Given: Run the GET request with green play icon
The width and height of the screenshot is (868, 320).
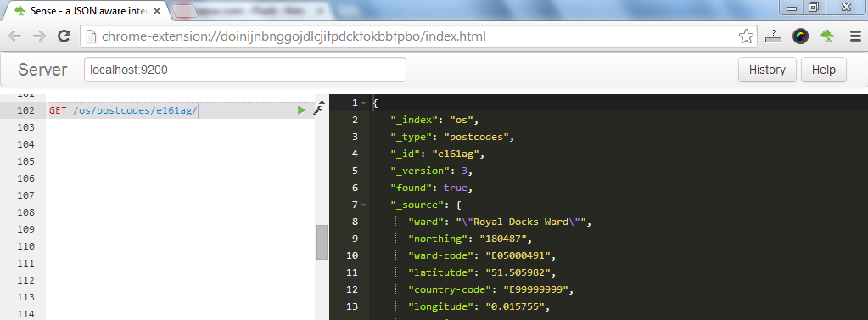Looking at the screenshot, I should pos(301,110).
